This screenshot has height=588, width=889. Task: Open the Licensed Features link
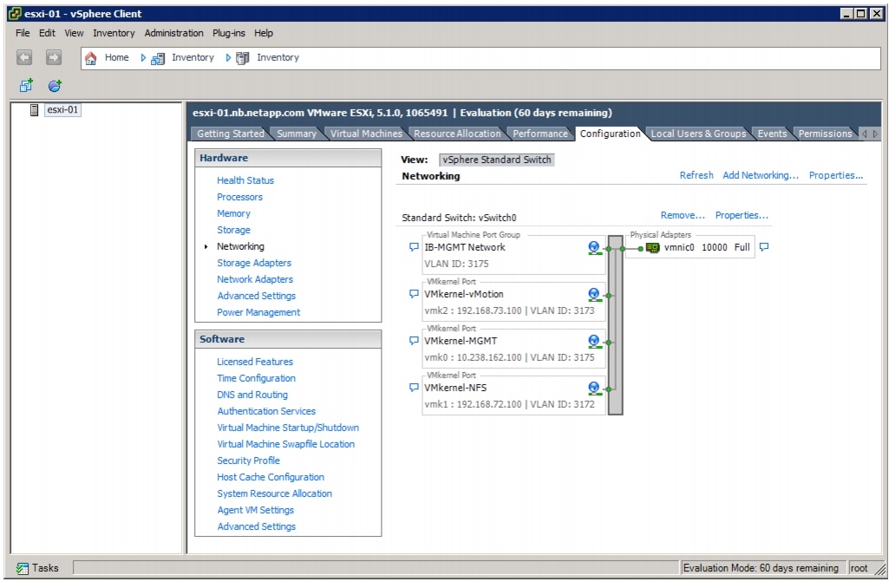(x=255, y=361)
